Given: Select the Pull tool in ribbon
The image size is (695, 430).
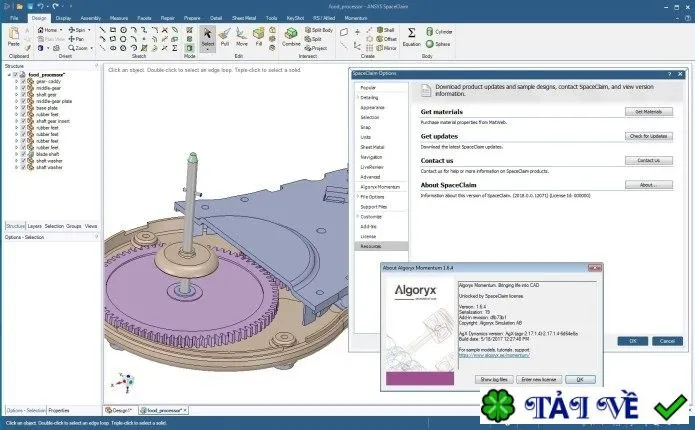Looking at the screenshot, I should tap(225, 37).
